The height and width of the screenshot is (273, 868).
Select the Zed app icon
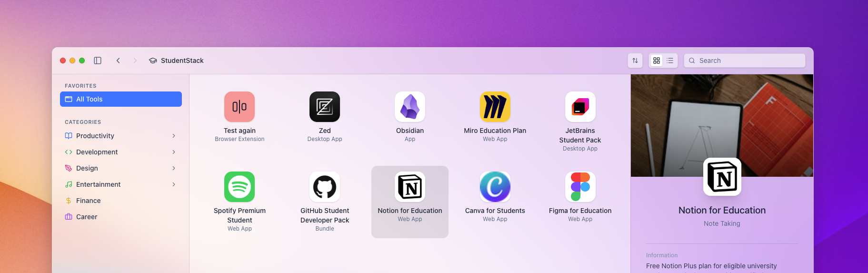[x=325, y=107]
